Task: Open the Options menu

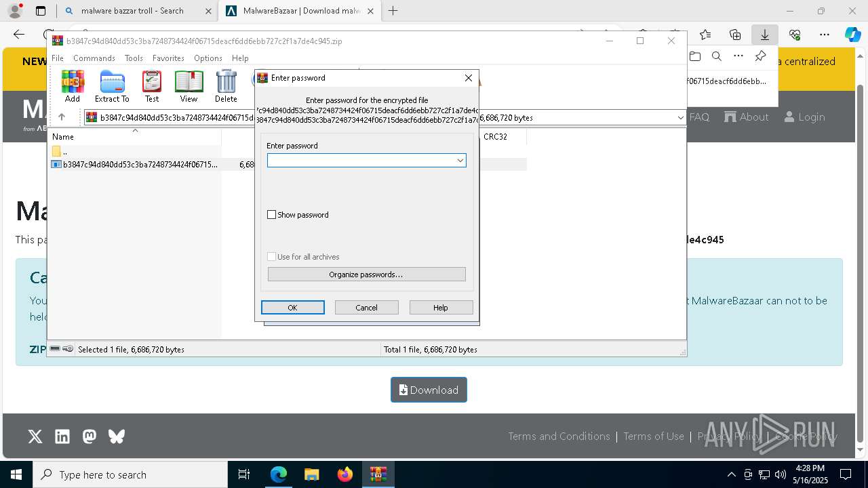Action: coord(208,58)
